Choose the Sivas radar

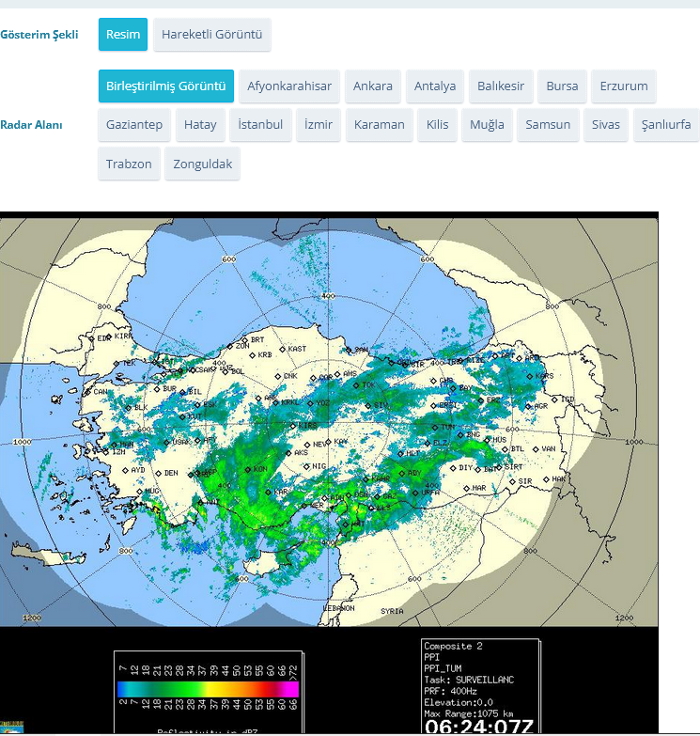click(x=606, y=124)
